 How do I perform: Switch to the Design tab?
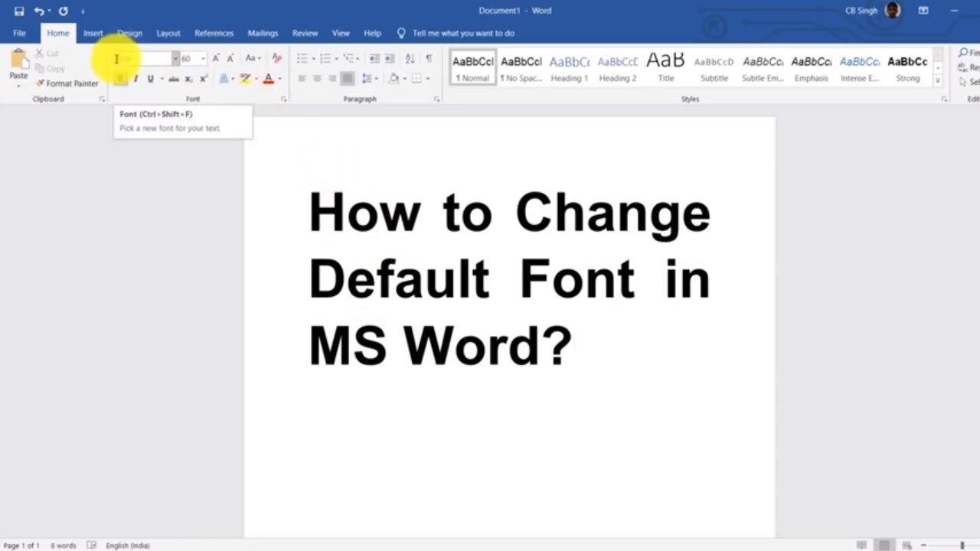coord(129,33)
